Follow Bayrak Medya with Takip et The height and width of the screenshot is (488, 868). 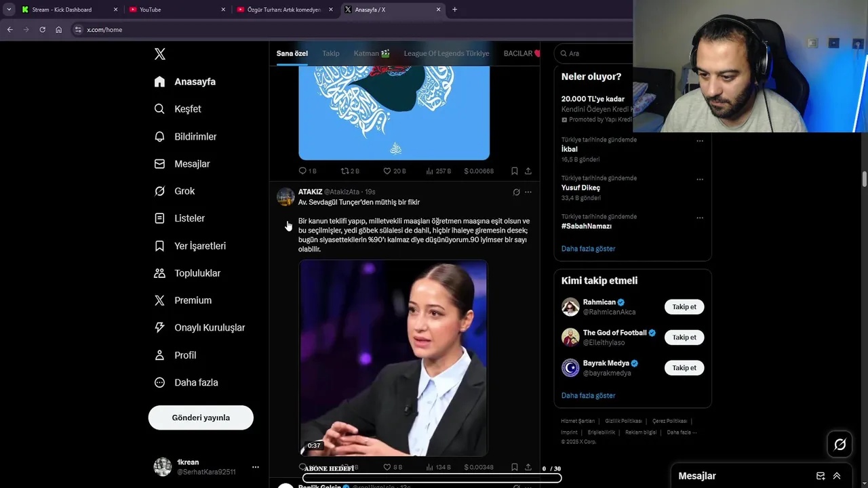[684, 368]
